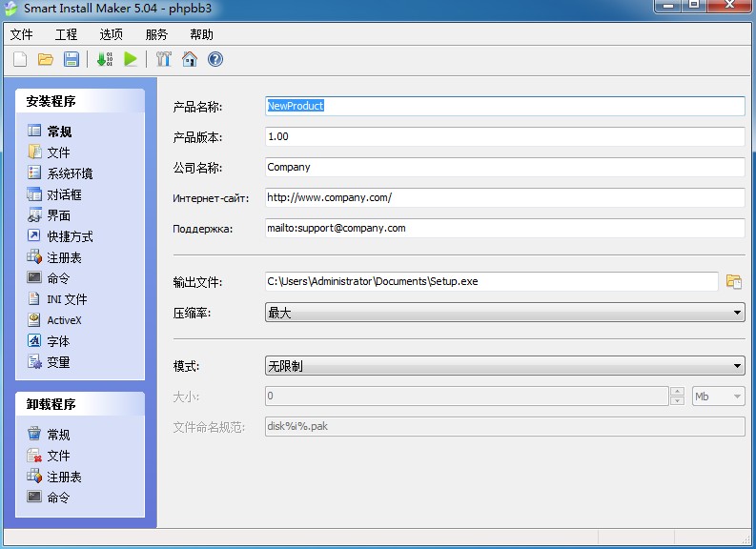Screen dimensions: 756x549
Task: Click the support field with mailto:support@company.com
Action: click(505, 228)
